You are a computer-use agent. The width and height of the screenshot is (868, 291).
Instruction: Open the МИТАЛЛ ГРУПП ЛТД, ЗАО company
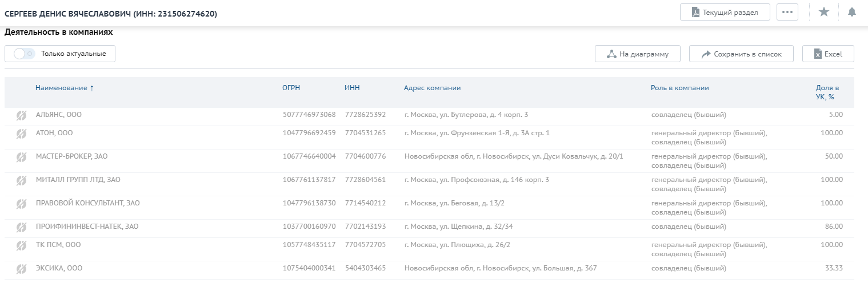pos(78,180)
